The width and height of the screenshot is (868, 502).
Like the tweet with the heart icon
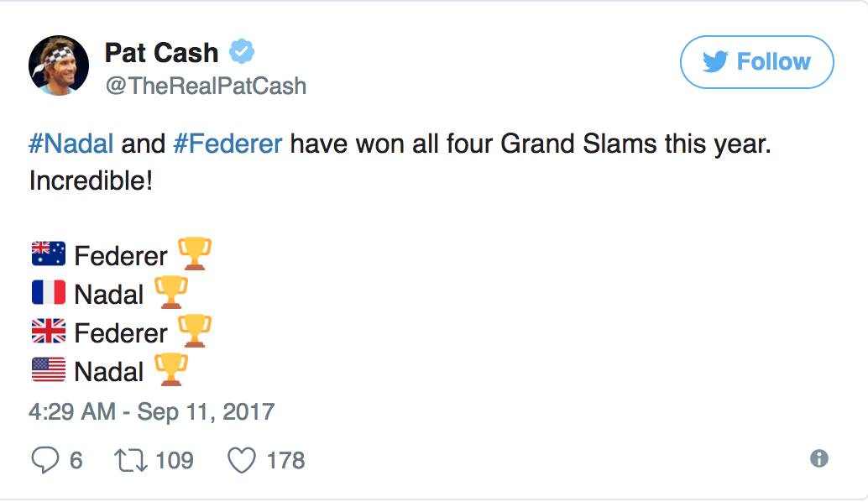(x=242, y=460)
